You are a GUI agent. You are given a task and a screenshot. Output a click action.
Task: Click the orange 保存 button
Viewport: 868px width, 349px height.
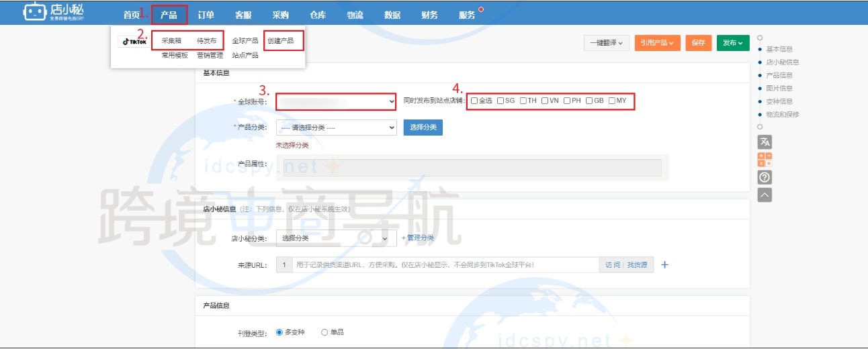(x=698, y=43)
